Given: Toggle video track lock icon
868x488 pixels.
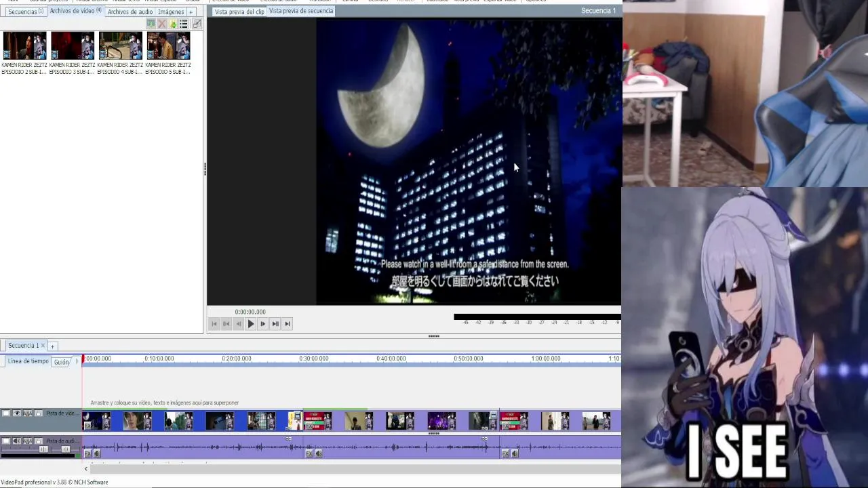Looking at the screenshot, I should [x=39, y=413].
